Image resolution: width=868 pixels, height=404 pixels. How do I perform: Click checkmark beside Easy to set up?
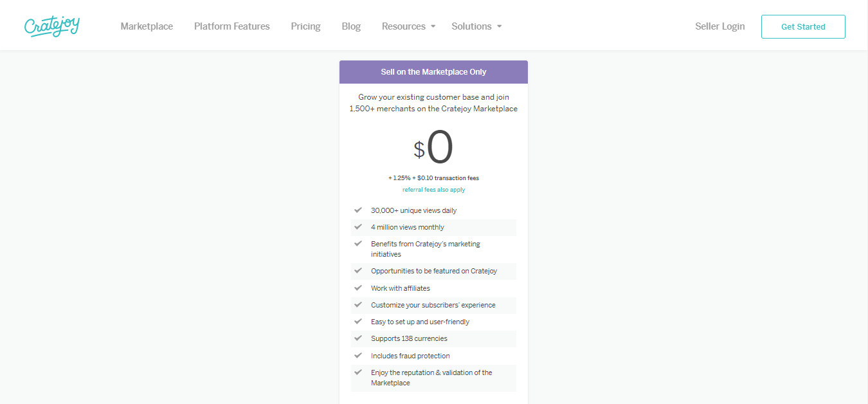click(x=358, y=321)
